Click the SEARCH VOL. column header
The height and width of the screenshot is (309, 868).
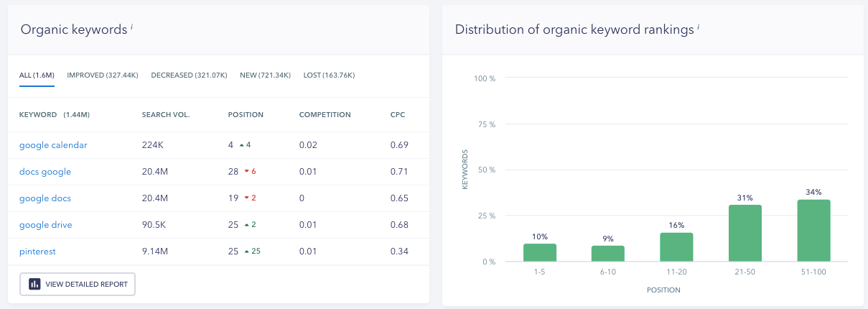166,115
